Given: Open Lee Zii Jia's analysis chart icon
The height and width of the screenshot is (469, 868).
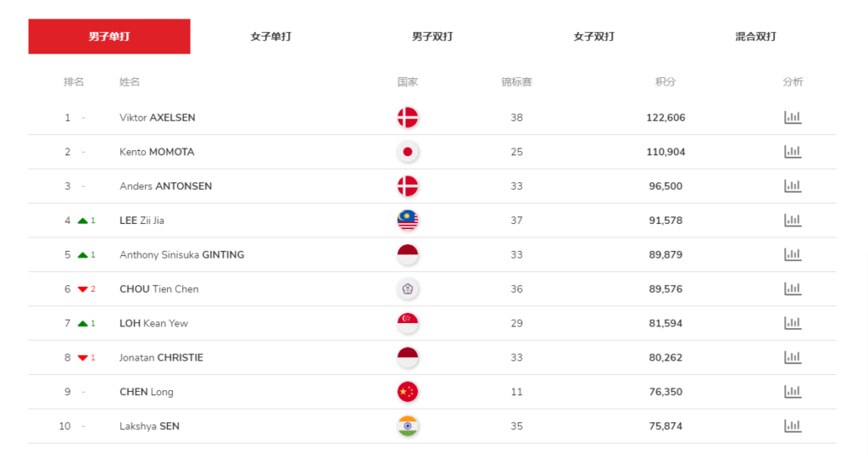Looking at the screenshot, I should click(x=793, y=221).
